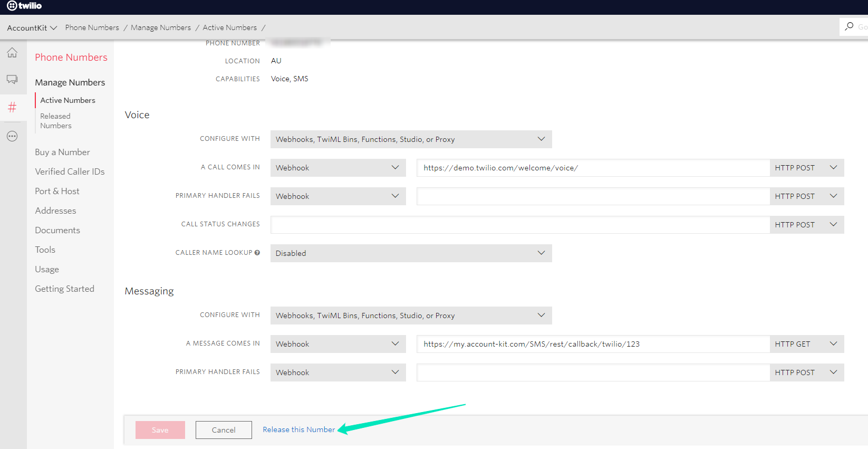Open the AccountKit account switcher dropdown
The width and height of the screenshot is (868, 449).
pos(32,27)
